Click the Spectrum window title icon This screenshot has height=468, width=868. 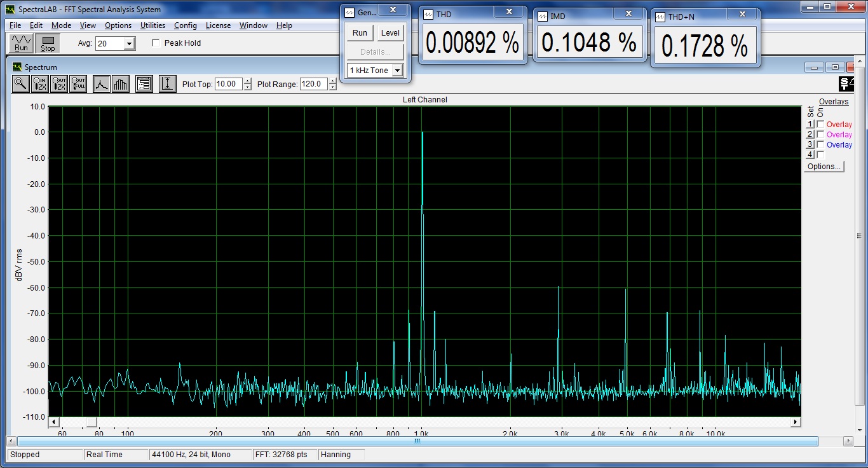18,67
